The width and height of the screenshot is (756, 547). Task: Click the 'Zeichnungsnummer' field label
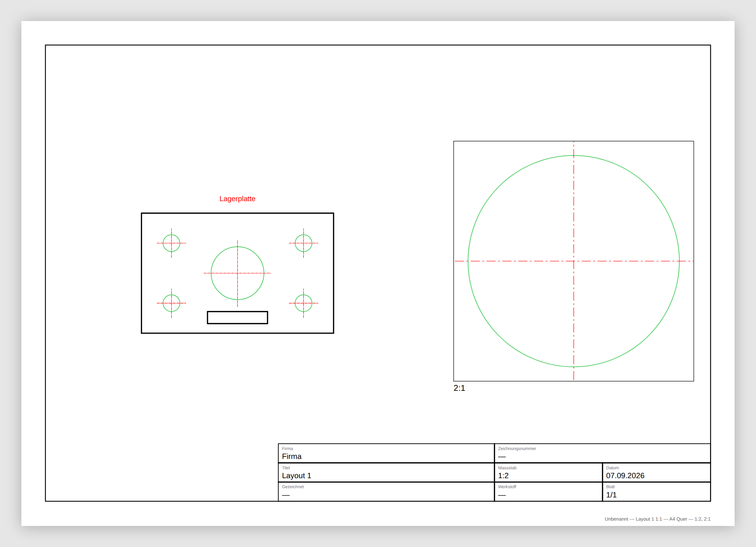tap(517, 449)
